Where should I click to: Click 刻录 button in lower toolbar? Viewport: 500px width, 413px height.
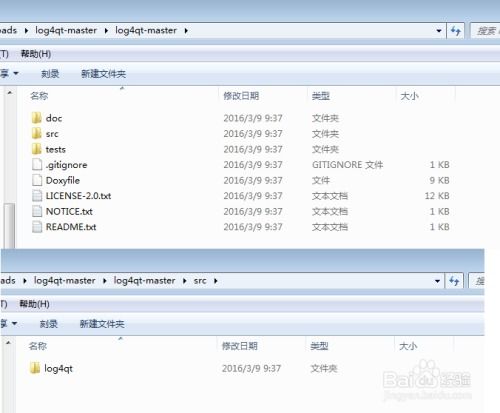click(49, 324)
